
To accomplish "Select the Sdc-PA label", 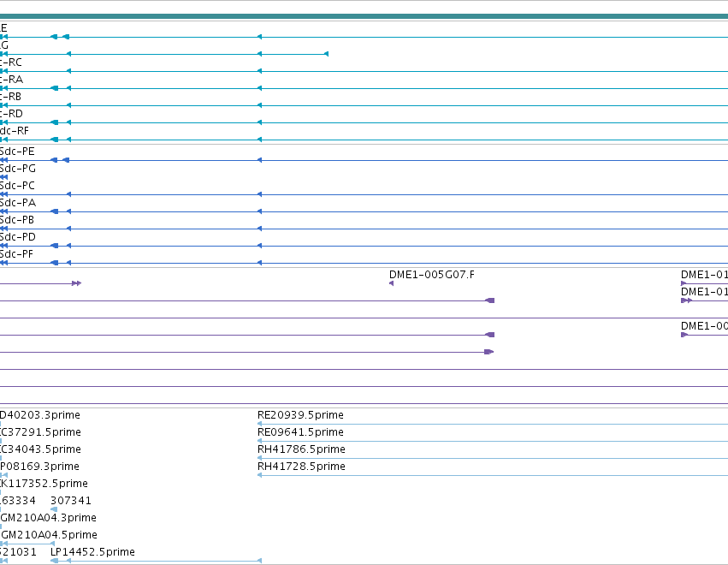I will pos(18,203).
